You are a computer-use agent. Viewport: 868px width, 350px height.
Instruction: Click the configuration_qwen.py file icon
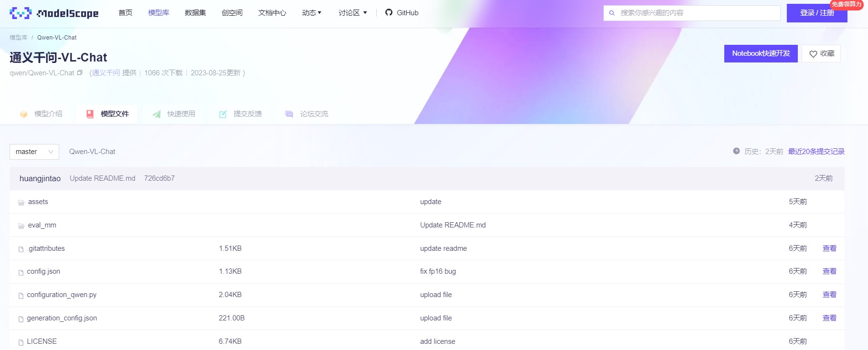click(x=21, y=296)
